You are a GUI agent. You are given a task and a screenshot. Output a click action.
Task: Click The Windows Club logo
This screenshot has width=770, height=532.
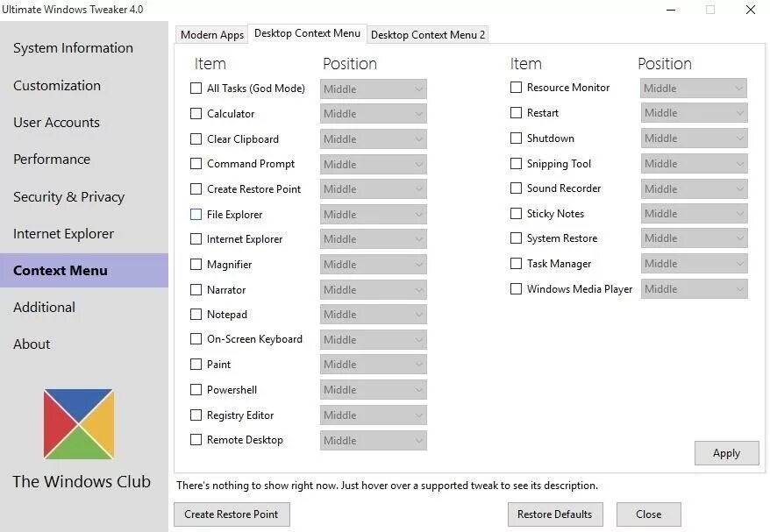click(79, 424)
